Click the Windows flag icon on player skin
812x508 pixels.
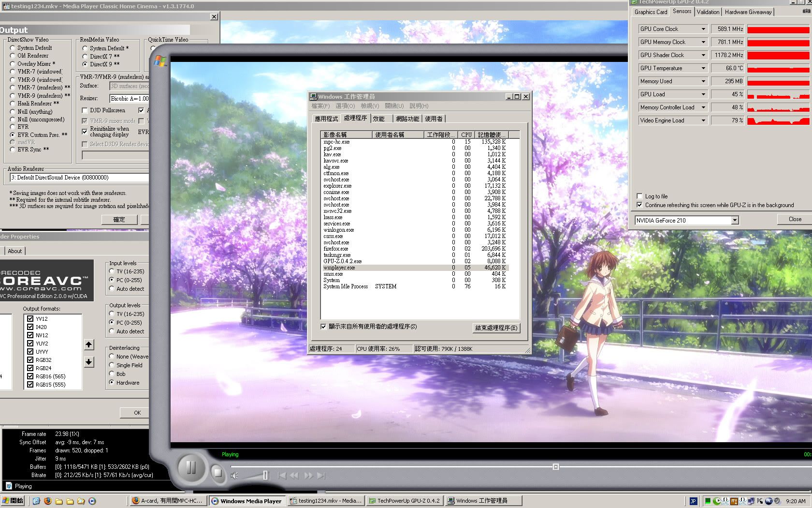pyautogui.click(x=160, y=61)
